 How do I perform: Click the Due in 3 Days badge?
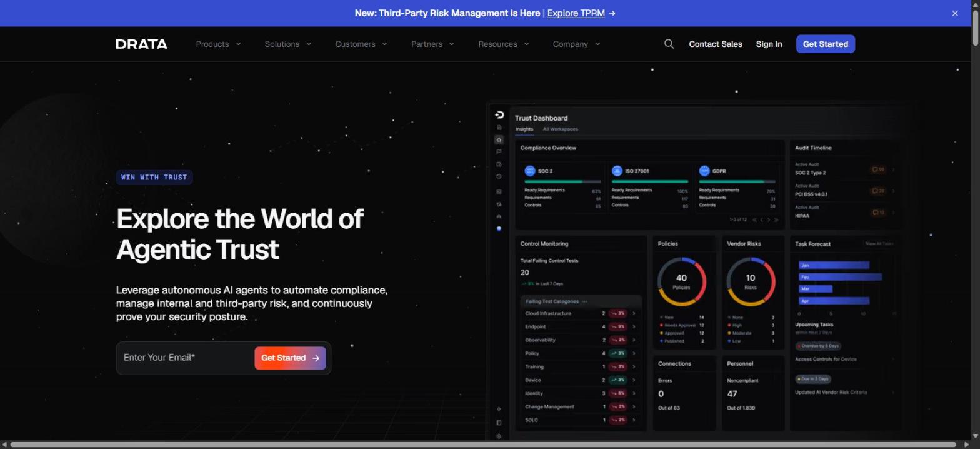(813, 379)
